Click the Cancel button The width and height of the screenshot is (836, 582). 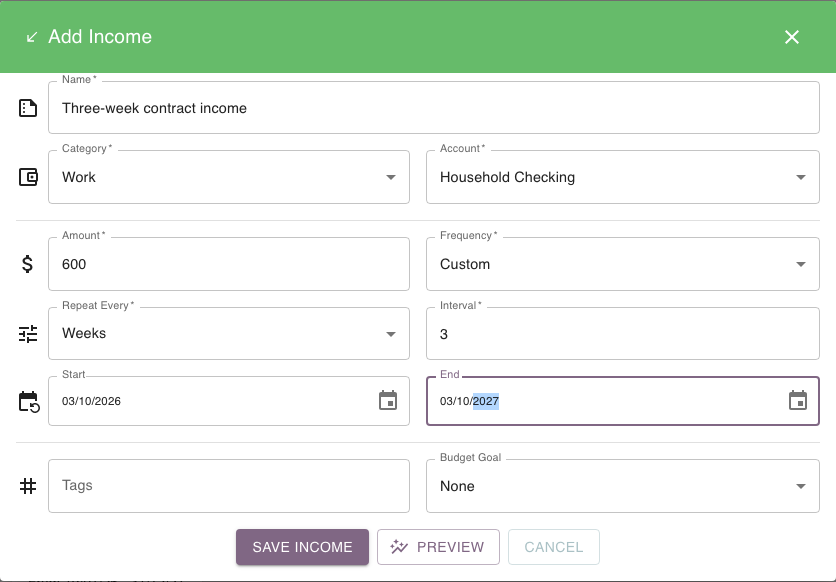tap(553, 547)
